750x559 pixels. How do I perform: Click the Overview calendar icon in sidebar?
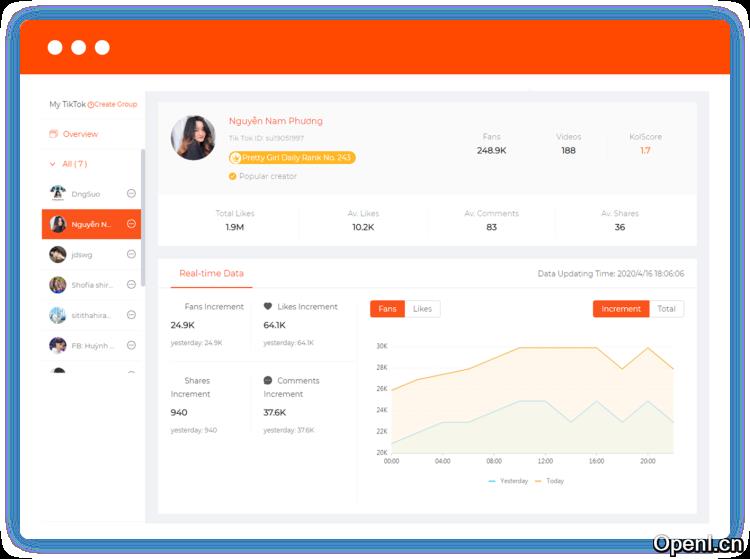click(x=53, y=134)
